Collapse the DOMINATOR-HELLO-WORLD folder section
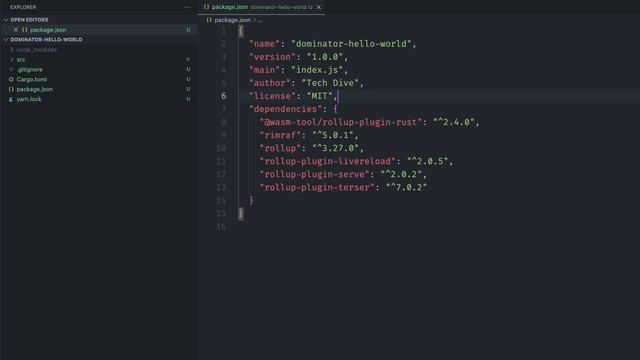 (6, 40)
